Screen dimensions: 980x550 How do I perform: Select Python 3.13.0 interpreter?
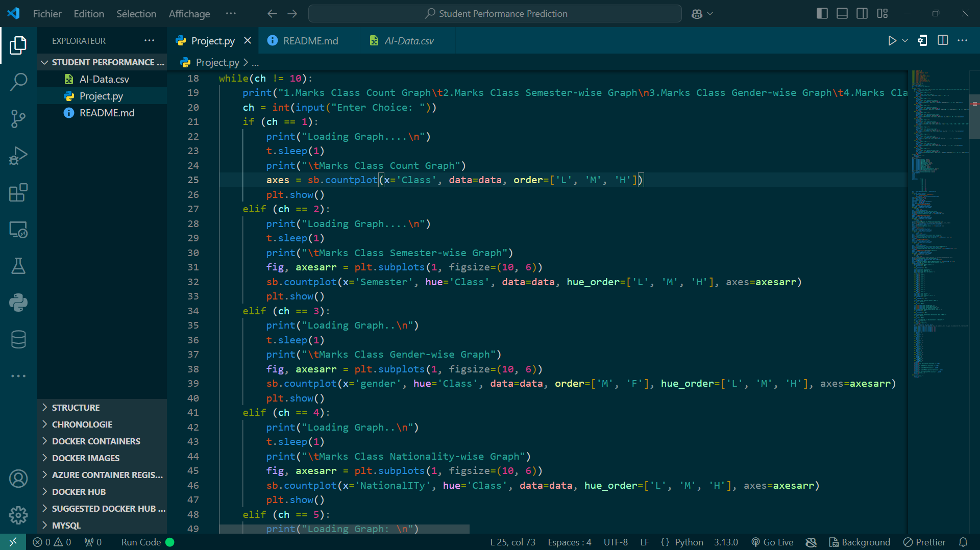(726, 542)
